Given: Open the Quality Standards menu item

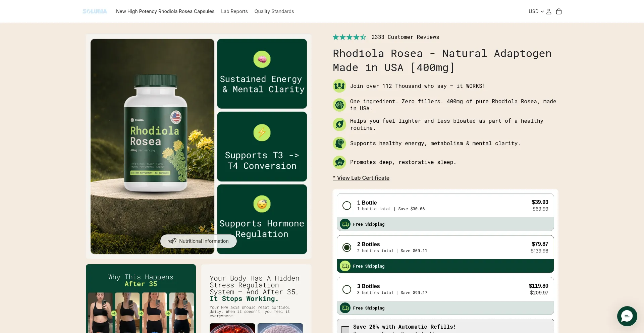Looking at the screenshot, I should click(x=274, y=11).
